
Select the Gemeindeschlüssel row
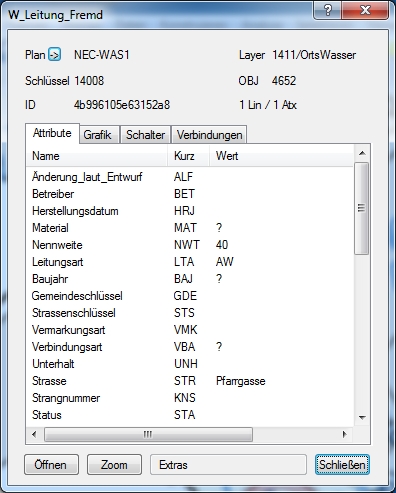click(189, 296)
